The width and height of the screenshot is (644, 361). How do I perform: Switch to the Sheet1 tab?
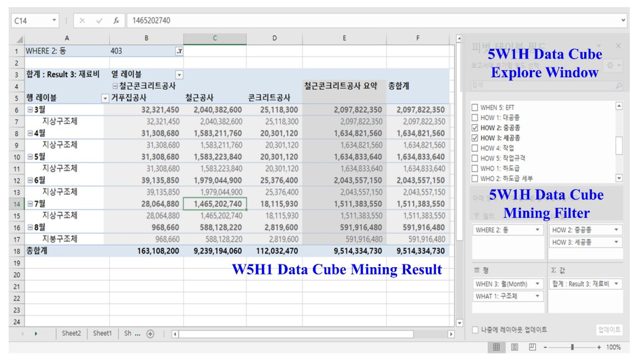(102, 333)
